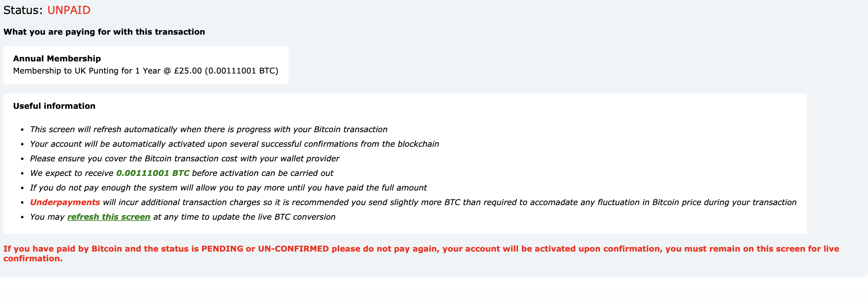Click 'You may' before the refresh link
The height and width of the screenshot is (302, 868).
(47, 217)
